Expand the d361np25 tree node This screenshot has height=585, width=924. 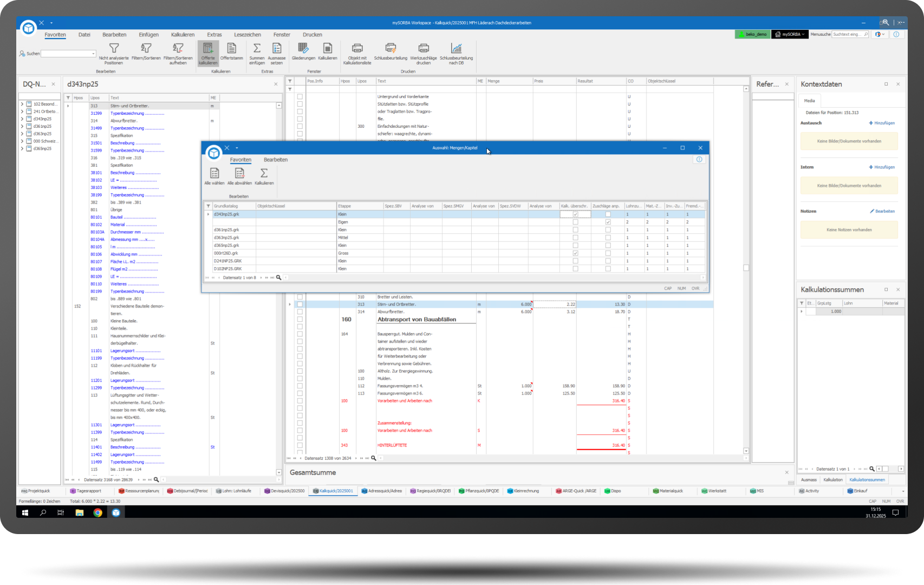coord(22,126)
